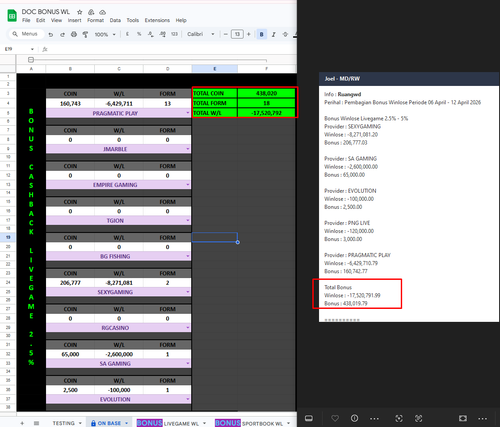Screen dimensions: 500x427
Task: Decrease font size with minus
Action: pyautogui.click(x=226, y=34)
